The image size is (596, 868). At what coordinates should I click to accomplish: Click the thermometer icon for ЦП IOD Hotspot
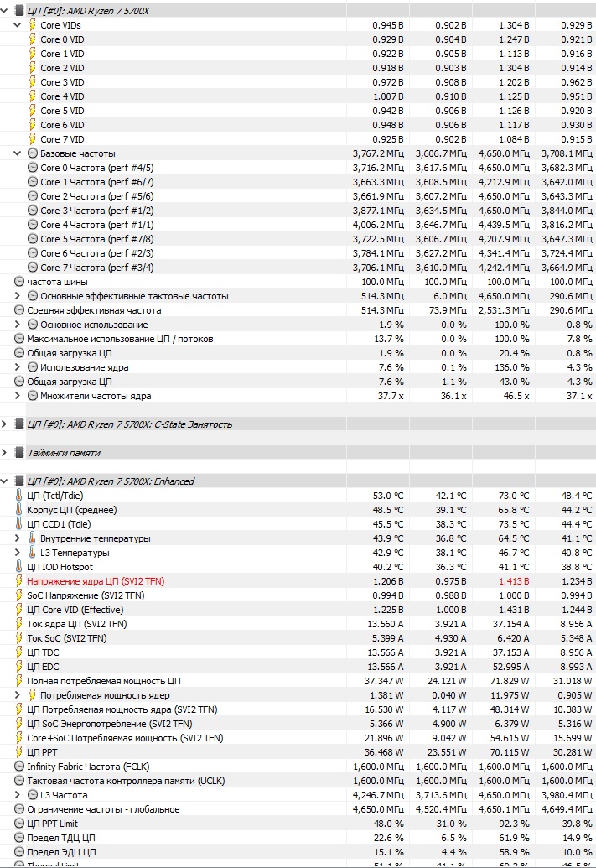[x=20, y=567]
